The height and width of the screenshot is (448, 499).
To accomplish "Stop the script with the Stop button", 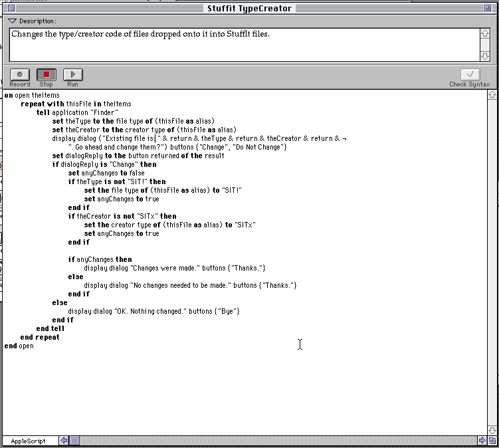I will pyautogui.click(x=47, y=74).
